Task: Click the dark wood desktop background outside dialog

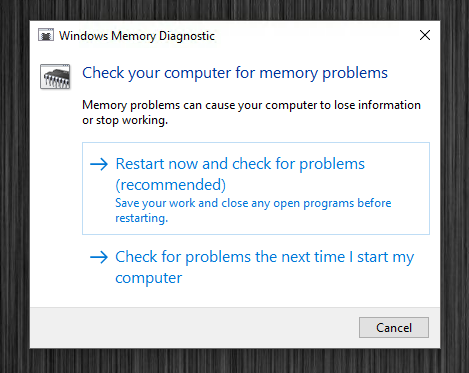Action: pyautogui.click(x=15, y=187)
